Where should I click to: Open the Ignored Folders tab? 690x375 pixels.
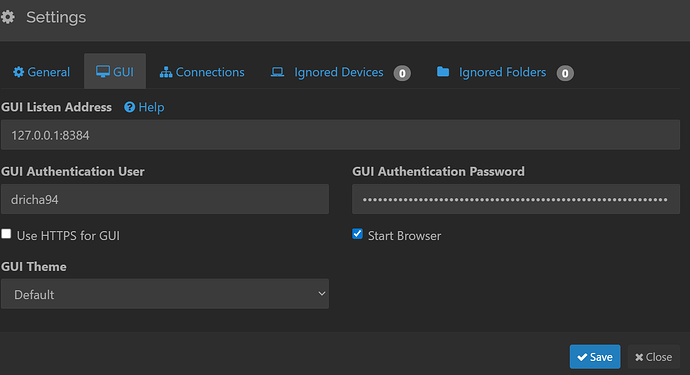click(504, 72)
